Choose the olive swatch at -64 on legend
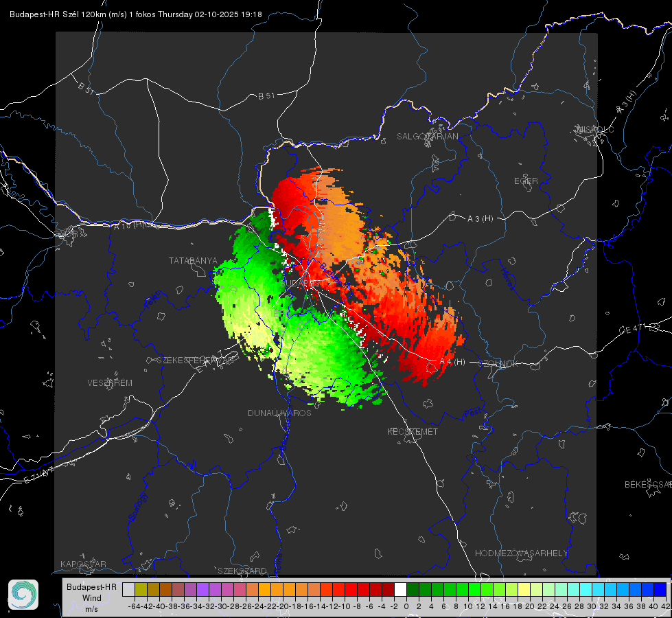Screen dimensions: 672x618 pyautogui.click(x=141, y=590)
